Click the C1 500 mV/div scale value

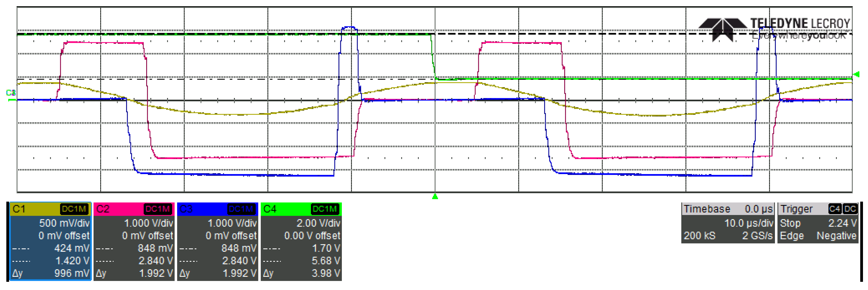[64, 223]
